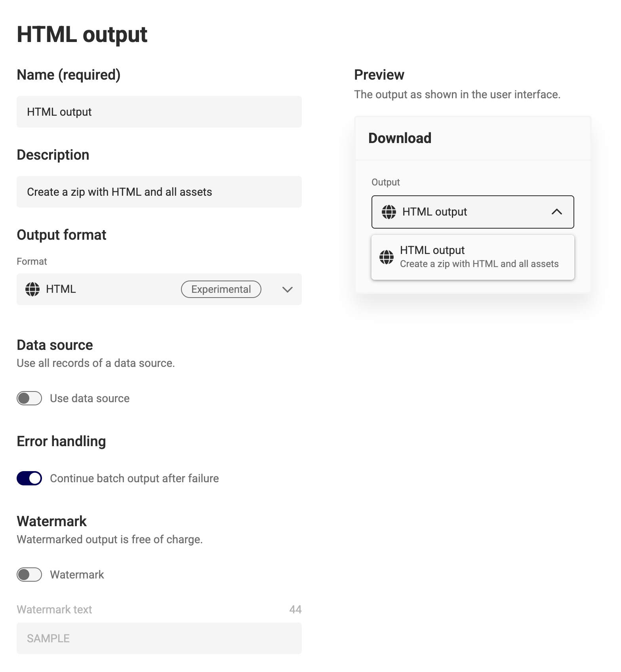
Task: Click the globe icon in the Output selector
Action: (389, 212)
